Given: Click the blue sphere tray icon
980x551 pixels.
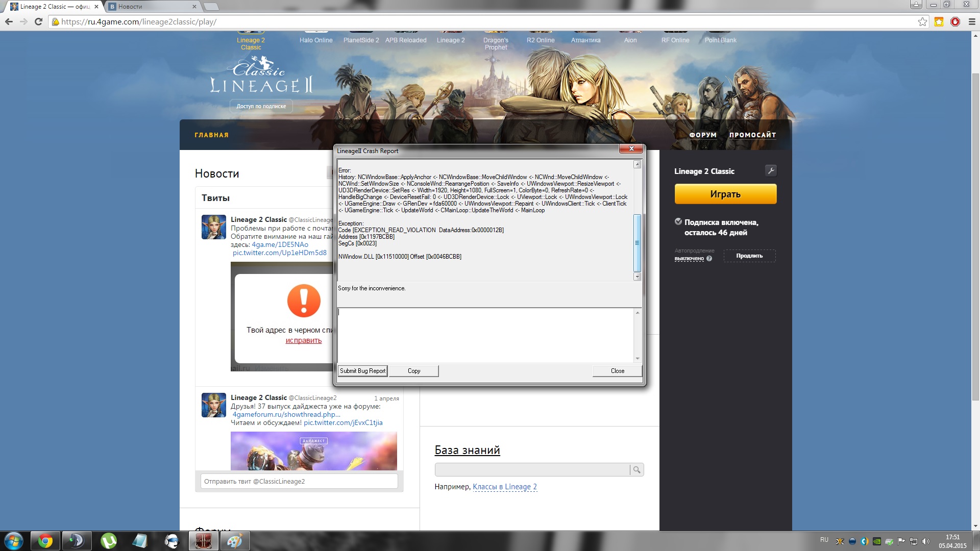Looking at the screenshot, I should click(x=852, y=541).
